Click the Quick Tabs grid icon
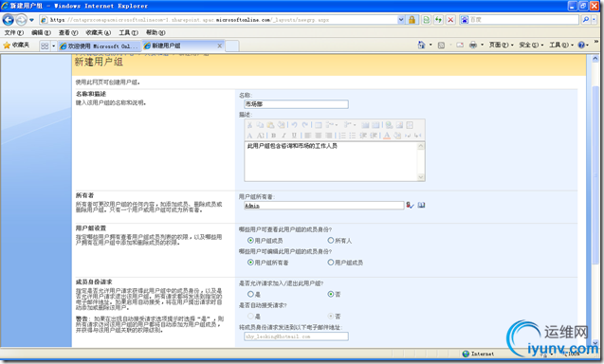 pyautogui.click(x=45, y=45)
